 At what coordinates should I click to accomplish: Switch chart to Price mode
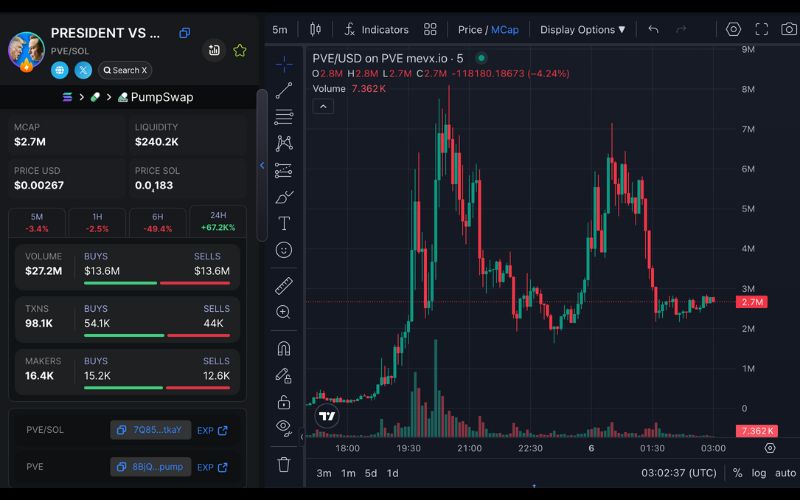pyautogui.click(x=470, y=30)
